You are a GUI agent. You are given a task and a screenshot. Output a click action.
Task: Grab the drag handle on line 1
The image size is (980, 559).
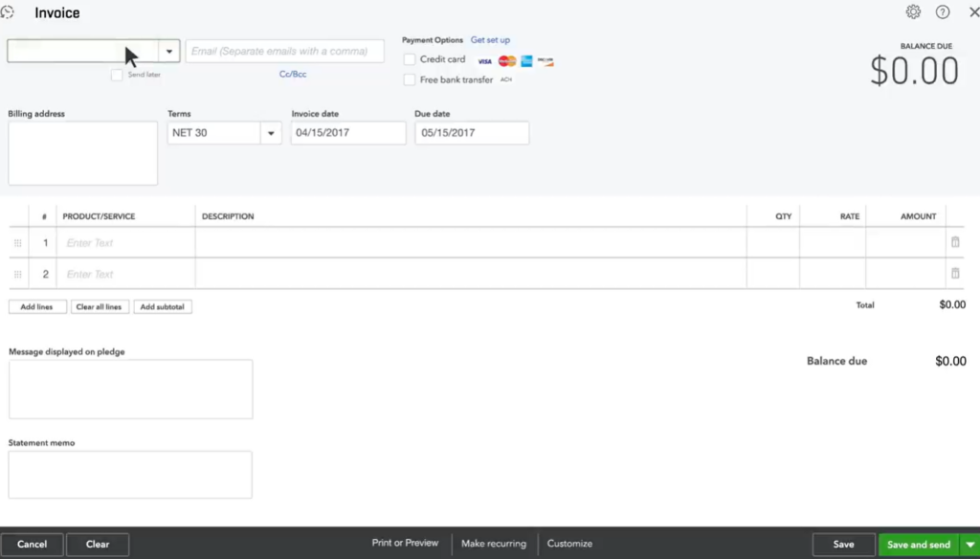tap(17, 242)
